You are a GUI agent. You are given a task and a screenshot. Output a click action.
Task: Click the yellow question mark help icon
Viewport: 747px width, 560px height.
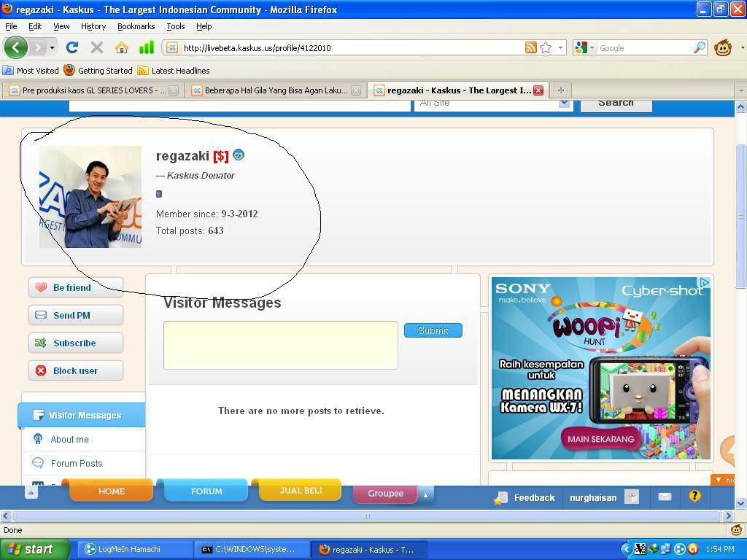(694, 497)
